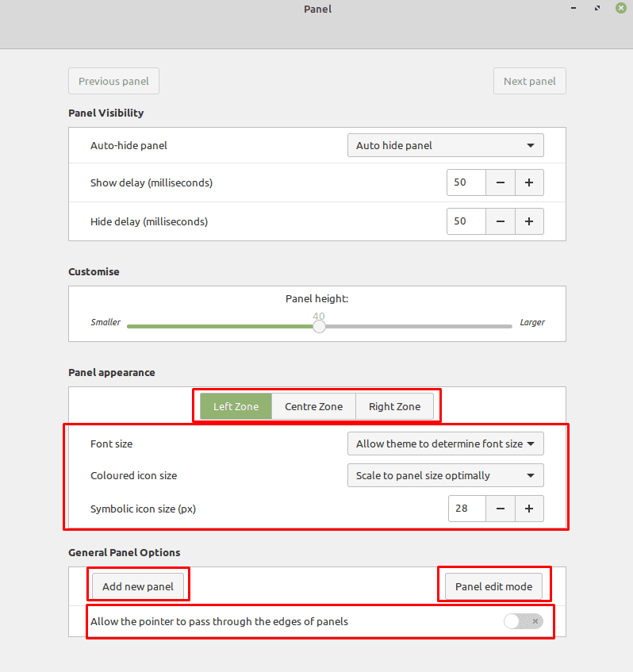
Task: Decrease Symbolic icon size with minus
Action: tap(501, 509)
